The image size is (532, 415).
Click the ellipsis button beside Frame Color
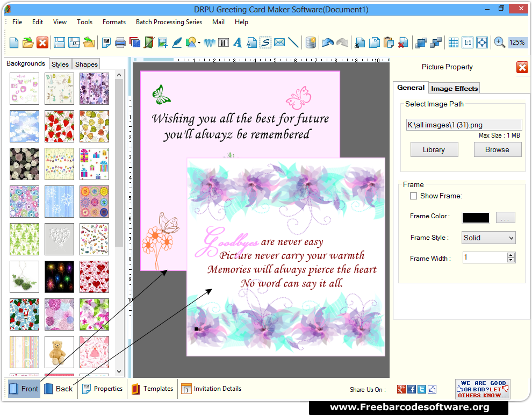coord(505,218)
